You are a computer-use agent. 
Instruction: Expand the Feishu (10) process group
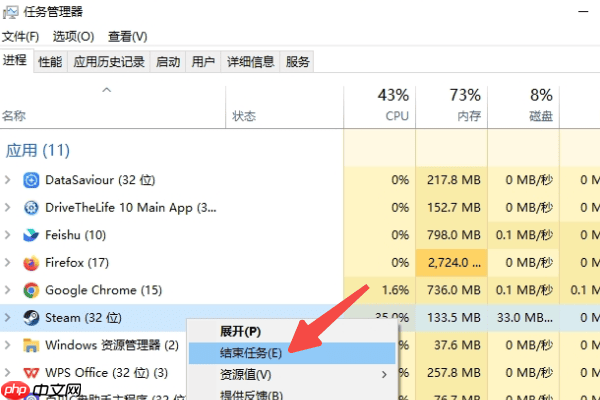coord(7,235)
